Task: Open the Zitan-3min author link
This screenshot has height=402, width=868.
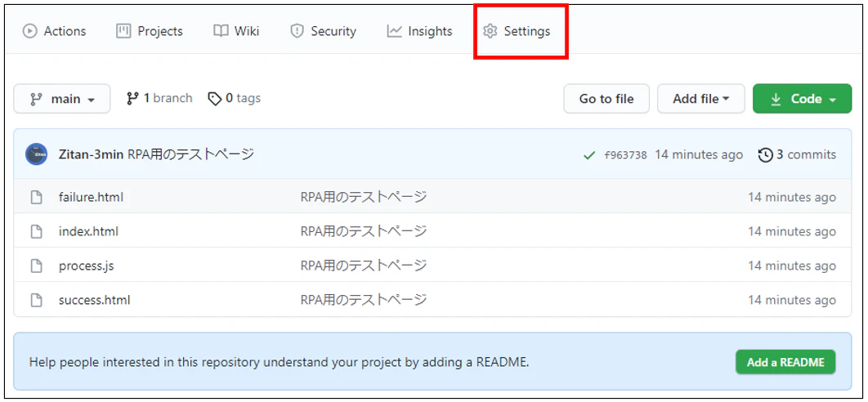Action: (x=92, y=154)
